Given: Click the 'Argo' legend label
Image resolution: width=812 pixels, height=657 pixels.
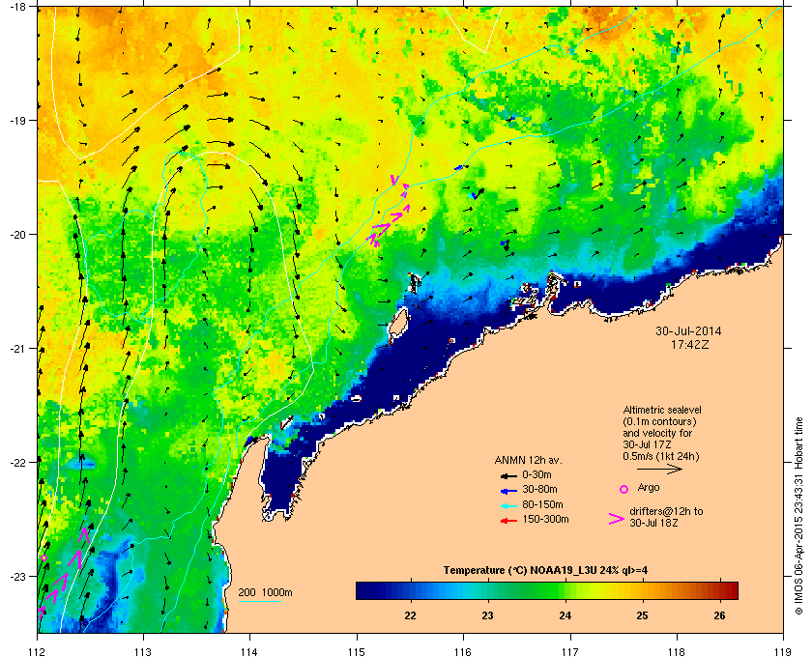Looking at the screenshot, I should click(x=649, y=488).
